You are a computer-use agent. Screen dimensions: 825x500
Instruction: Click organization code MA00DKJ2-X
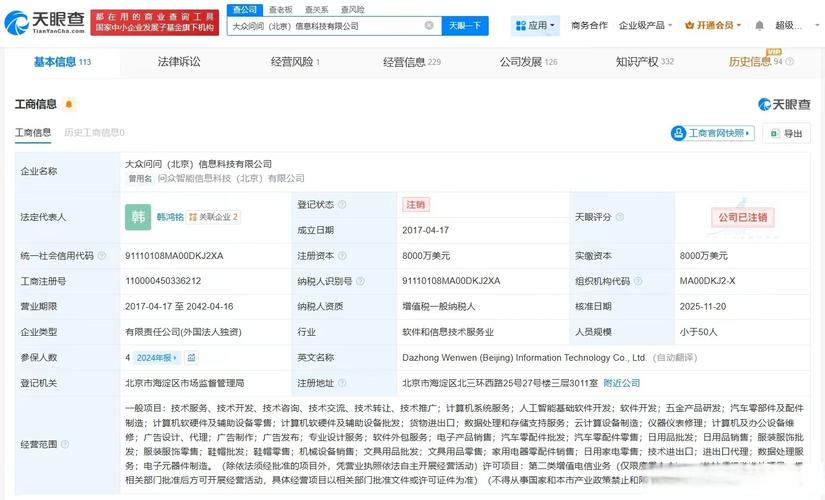[x=707, y=281]
